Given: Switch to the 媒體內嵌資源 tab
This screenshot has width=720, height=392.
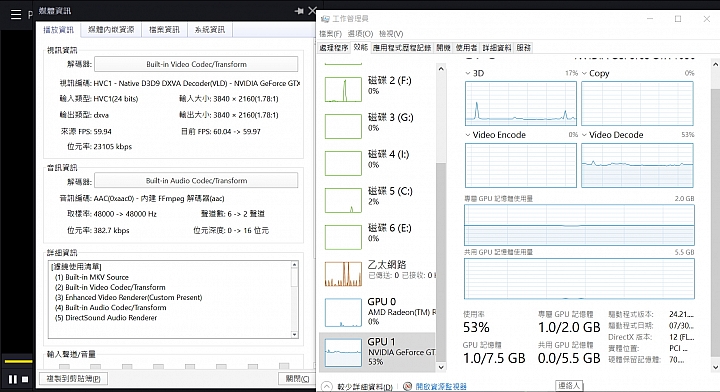Looking at the screenshot, I should 111,30.
